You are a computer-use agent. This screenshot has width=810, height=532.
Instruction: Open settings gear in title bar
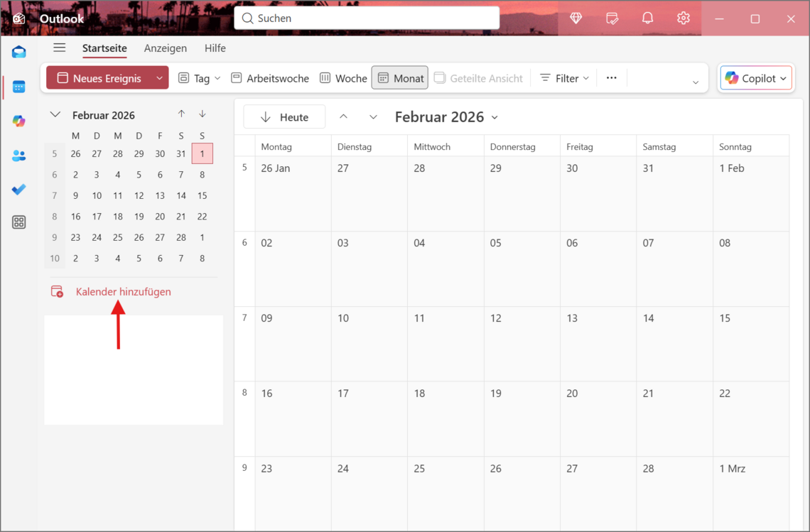coord(683,18)
